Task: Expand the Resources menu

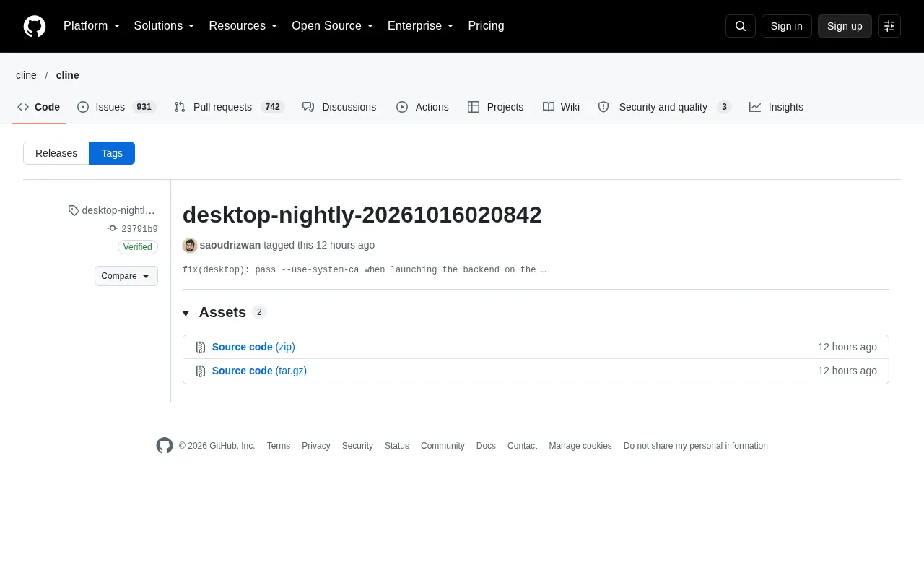Action: 243,26
